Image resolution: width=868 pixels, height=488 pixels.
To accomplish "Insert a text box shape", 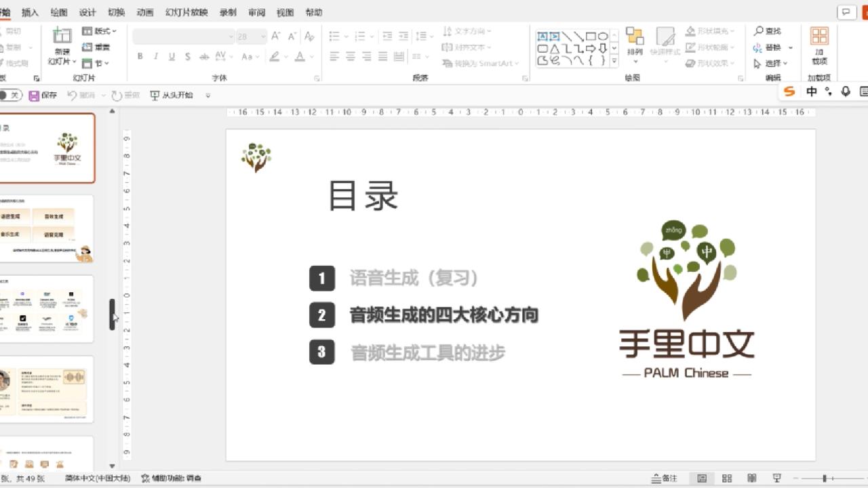I will tap(542, 37).
